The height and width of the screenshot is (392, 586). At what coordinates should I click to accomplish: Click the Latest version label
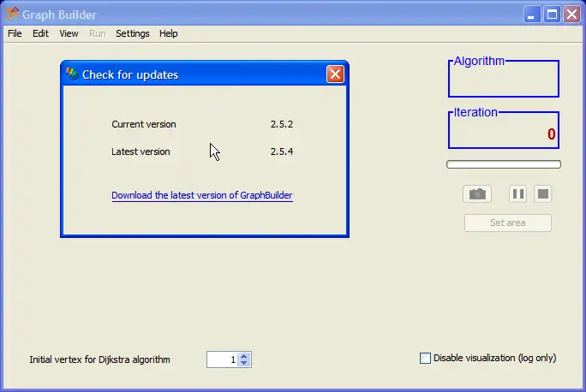click(141, 151)
